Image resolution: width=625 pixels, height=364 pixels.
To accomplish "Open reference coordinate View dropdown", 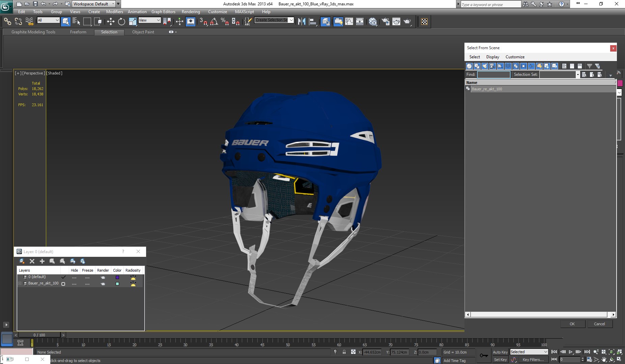I will 149,20.
